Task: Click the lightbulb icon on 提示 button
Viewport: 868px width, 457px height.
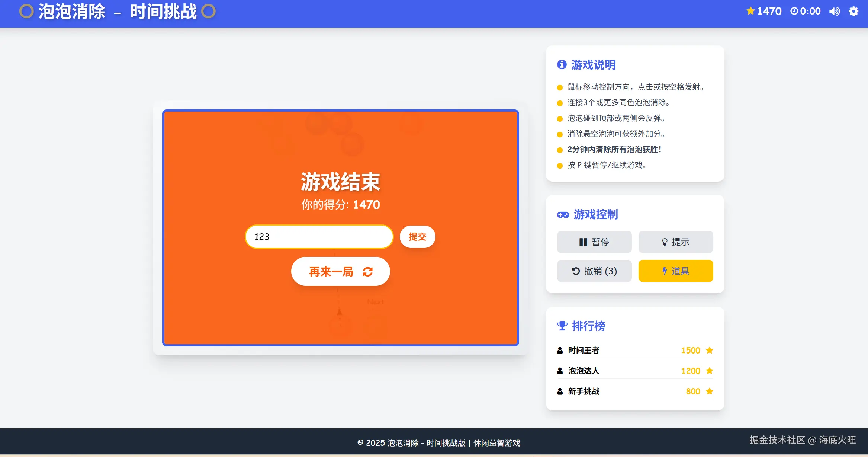Action: 665,242
